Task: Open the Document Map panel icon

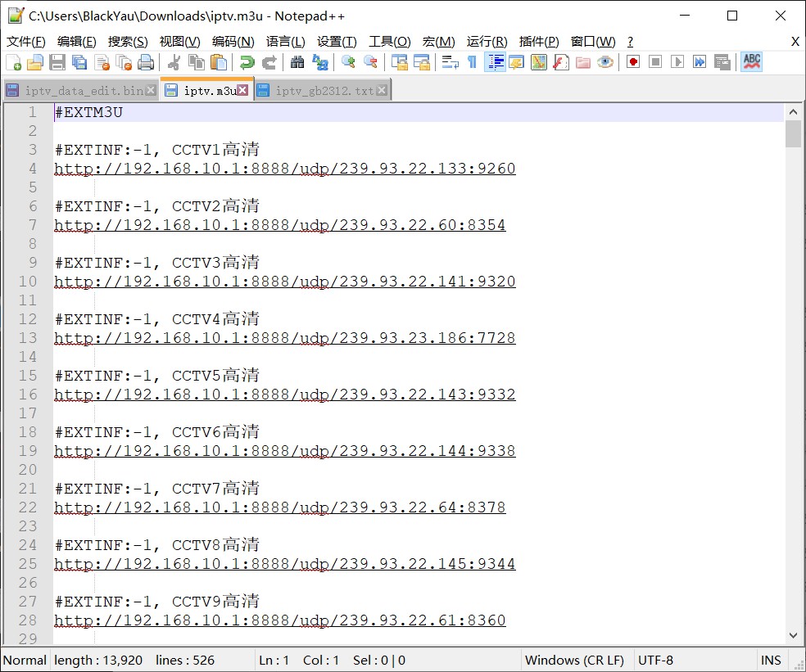Action: pyautogui.click(x=539, y=62)
